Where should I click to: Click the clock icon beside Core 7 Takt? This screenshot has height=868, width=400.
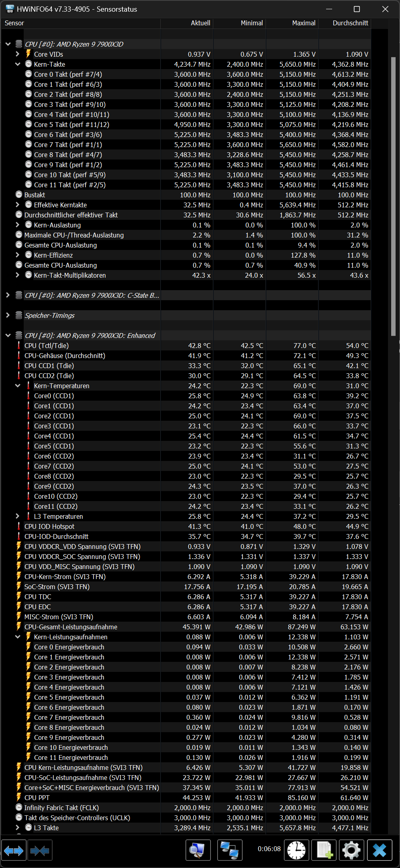tap(29, 144)
